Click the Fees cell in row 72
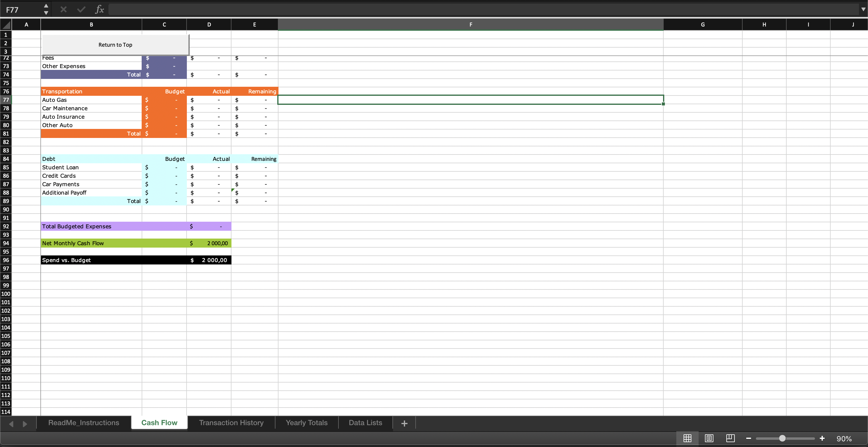 tap(91, 58)
